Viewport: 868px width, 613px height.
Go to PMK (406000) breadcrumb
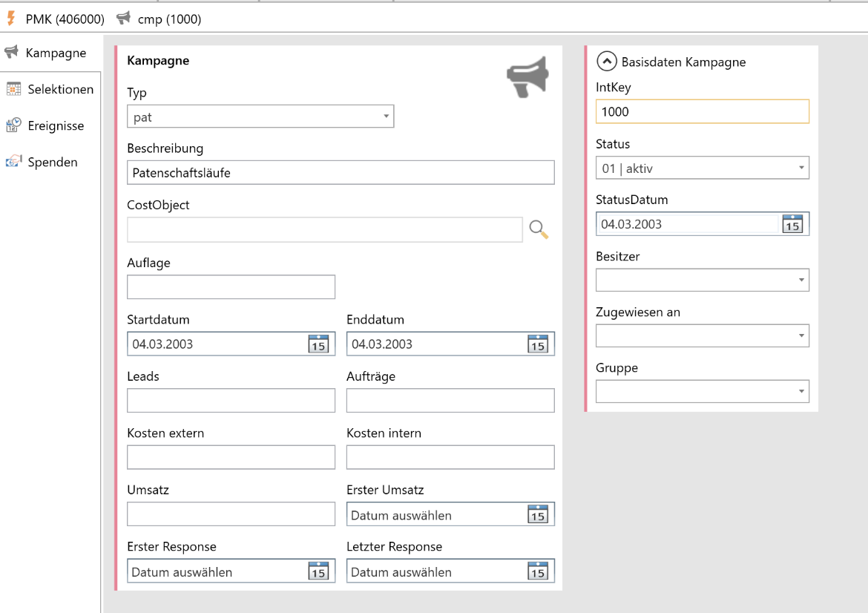pos(56,19)
